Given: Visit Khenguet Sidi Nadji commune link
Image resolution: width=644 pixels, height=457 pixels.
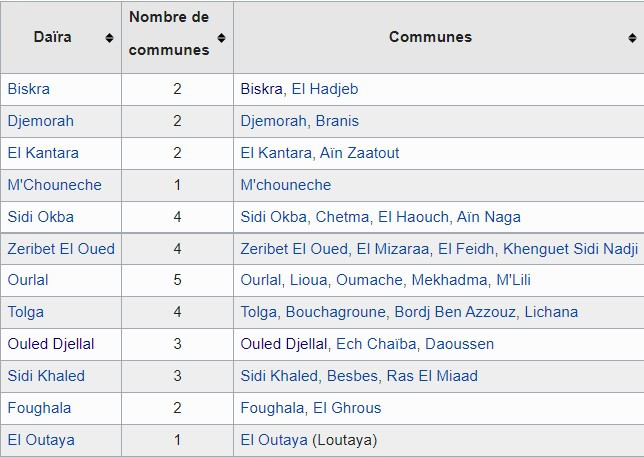Looking at the screenshot, I should tap(570, 249).
